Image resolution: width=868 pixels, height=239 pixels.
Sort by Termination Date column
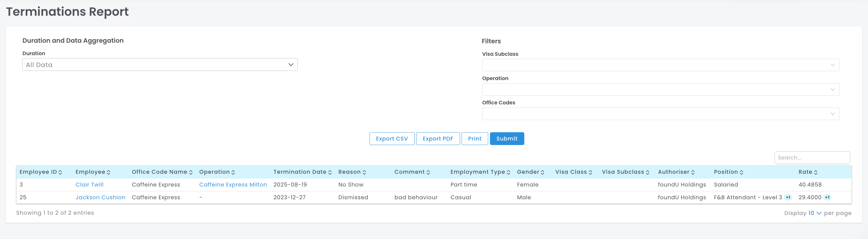(x=329, y=172)
